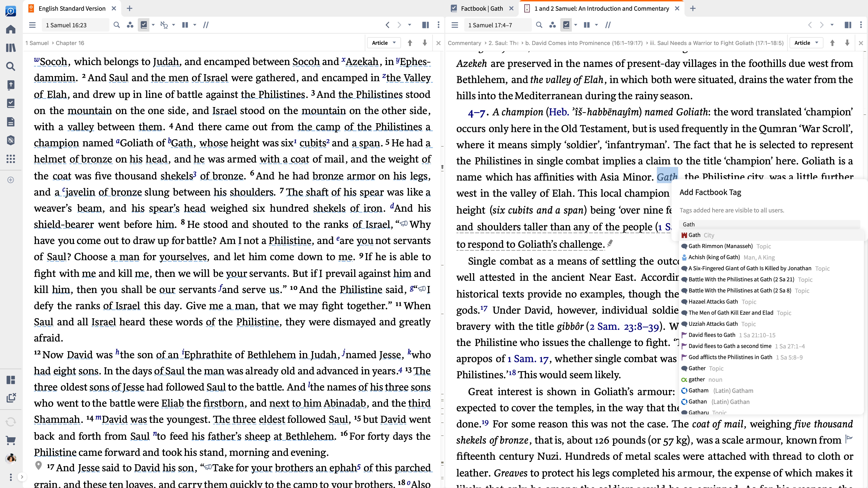This screenshot has height=488, width=868.
Task: Click the search icon in ESV toolbar
Action: coord(117,25)
